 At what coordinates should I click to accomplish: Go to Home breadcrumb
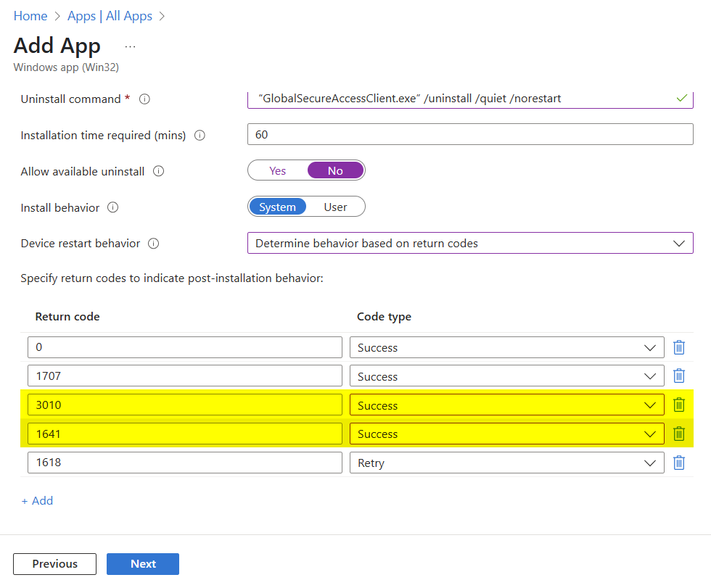point(30,16)
